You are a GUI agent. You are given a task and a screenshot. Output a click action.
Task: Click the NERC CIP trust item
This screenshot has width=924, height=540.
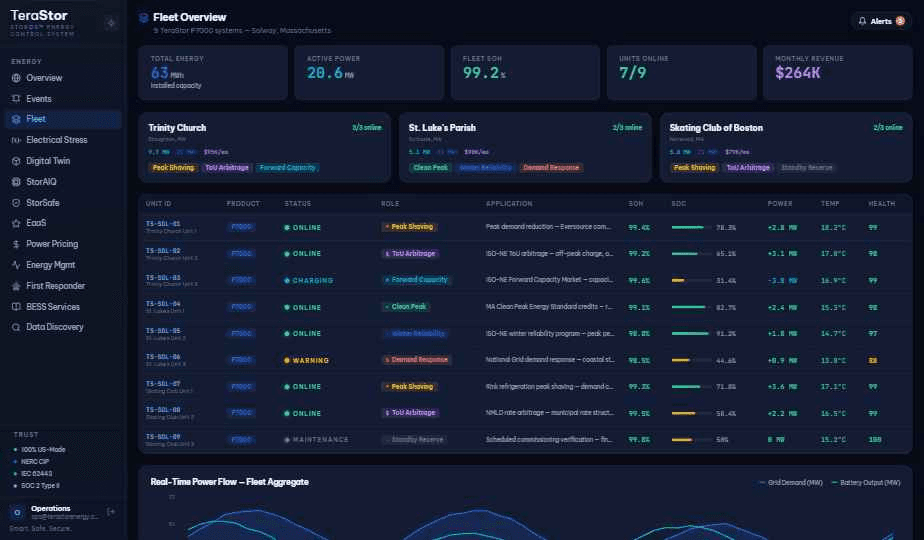click(35, 462)
